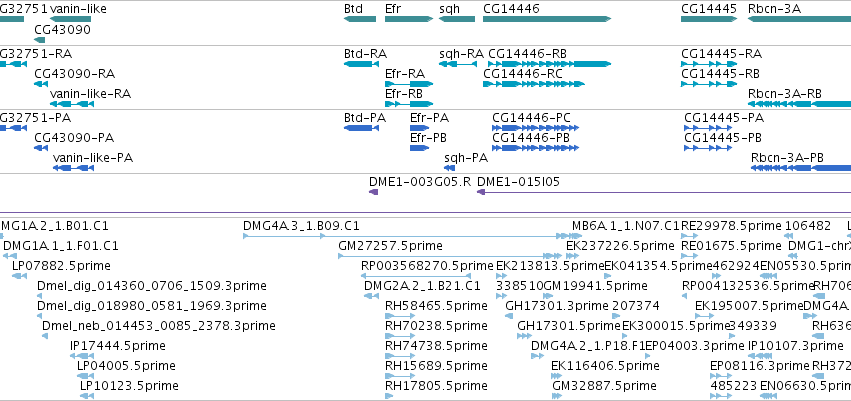
Task: Click label Dmel_dig_014360_0706_1509.3prime
Action: (152, 285)
